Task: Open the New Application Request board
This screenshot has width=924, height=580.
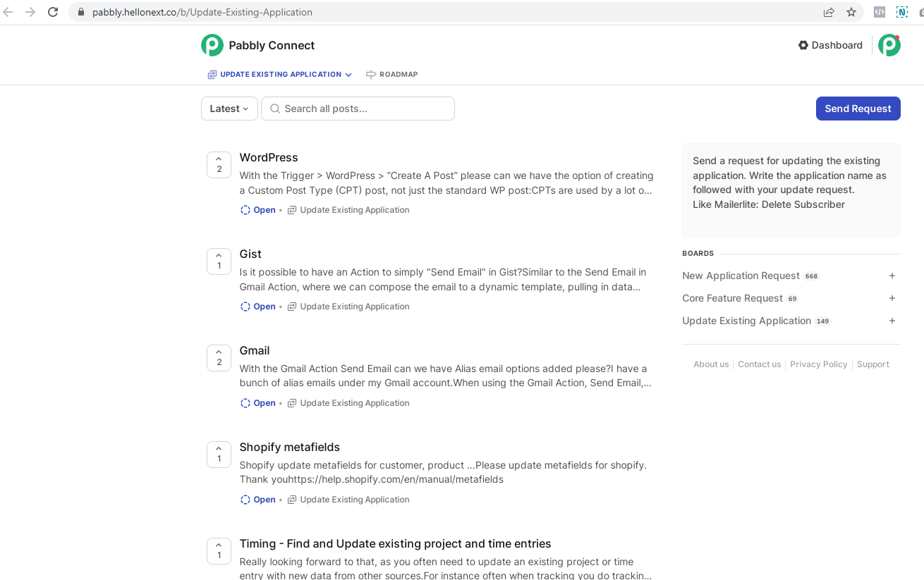Action: tap(741, 276)
